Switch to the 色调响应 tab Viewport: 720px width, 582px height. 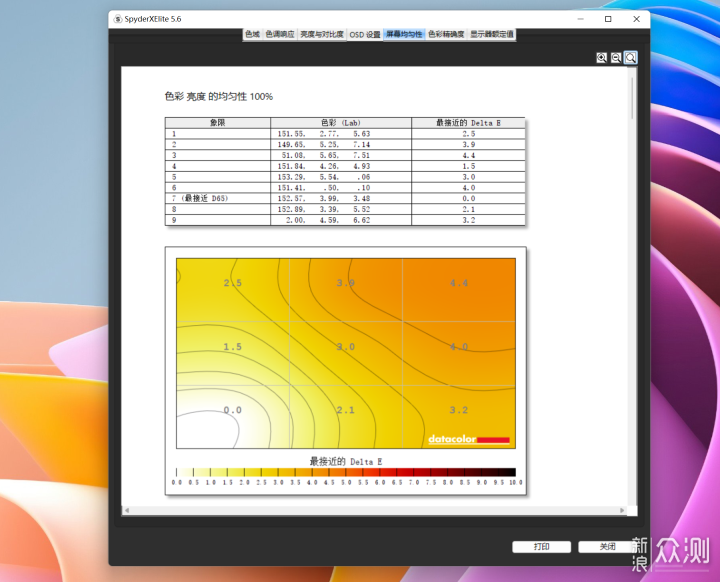[280, 34]
